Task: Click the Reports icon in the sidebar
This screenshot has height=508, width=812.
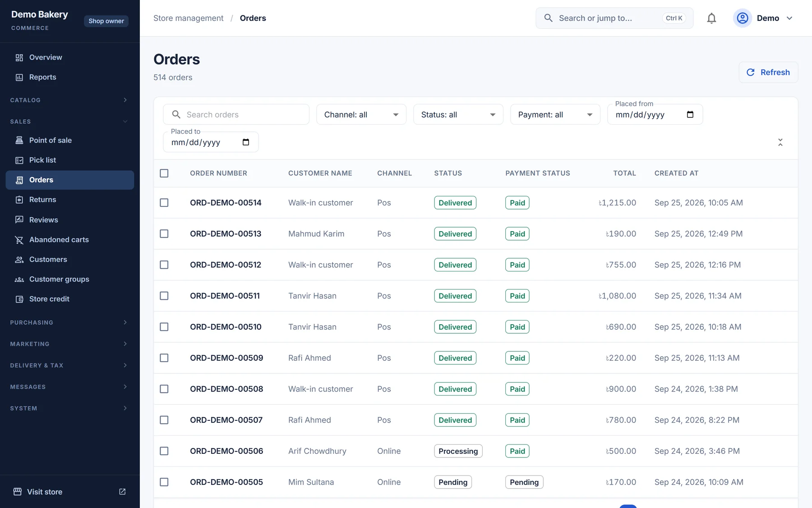Action: [19, 77]
